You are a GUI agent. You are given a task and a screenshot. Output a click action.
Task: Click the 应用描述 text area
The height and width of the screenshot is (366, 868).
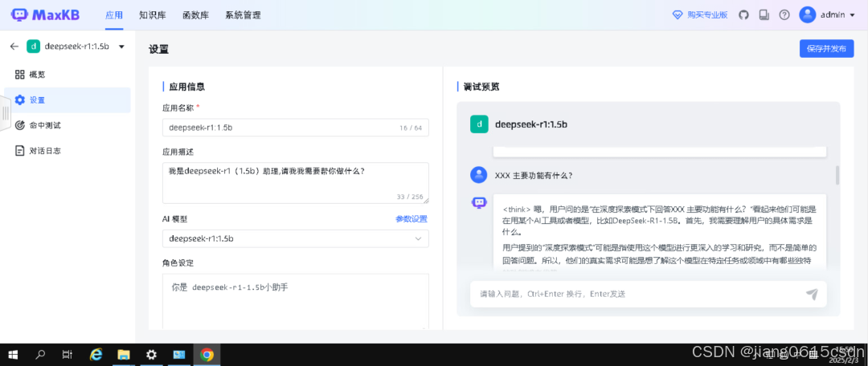coord(296,183)
